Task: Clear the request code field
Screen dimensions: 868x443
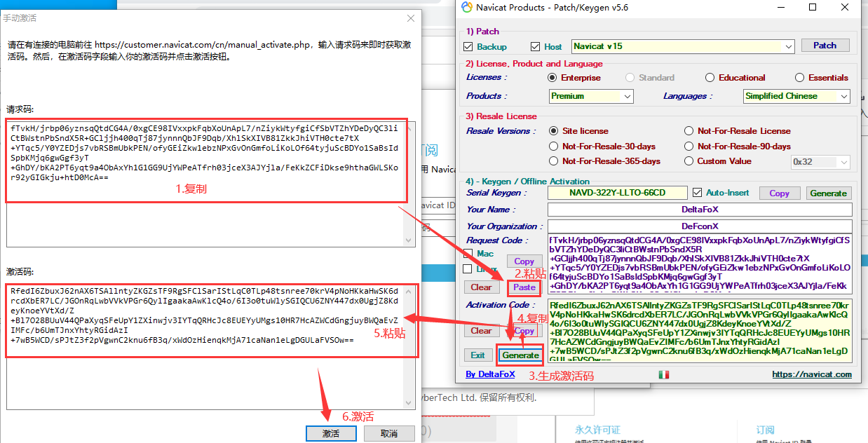Action: tap(481, 287)
